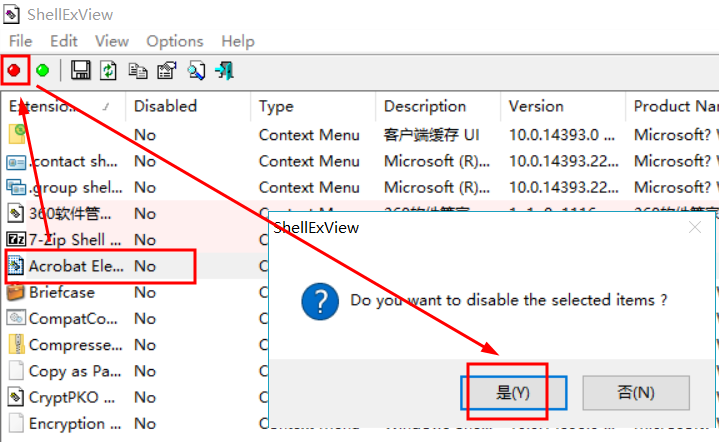Sort by the Description column header

point(438,106)
